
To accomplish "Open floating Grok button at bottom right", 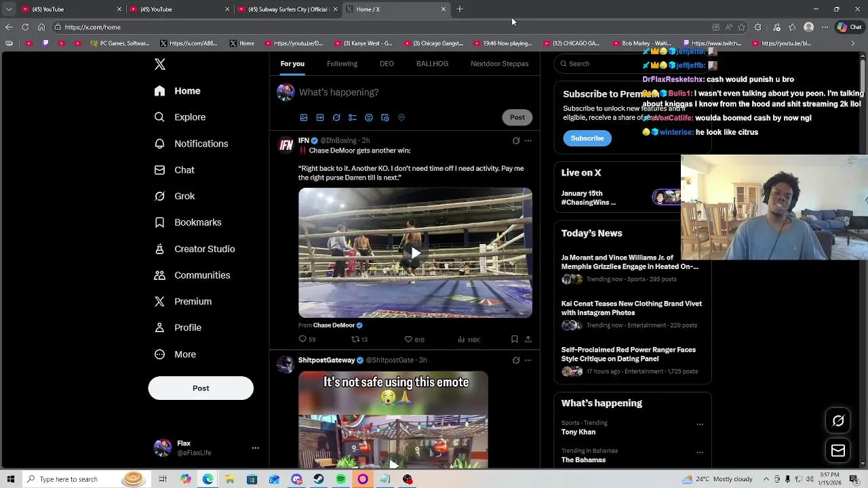I will [x=838, y=421].
